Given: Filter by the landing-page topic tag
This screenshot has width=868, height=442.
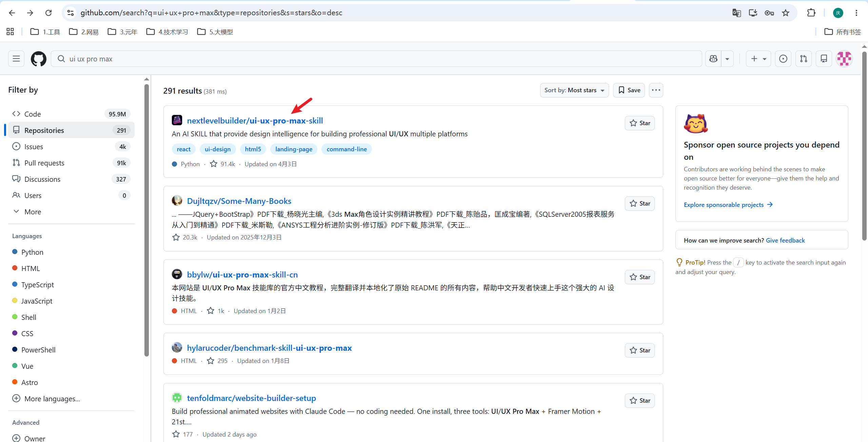Looking at the screenshot, I should 294,149.
